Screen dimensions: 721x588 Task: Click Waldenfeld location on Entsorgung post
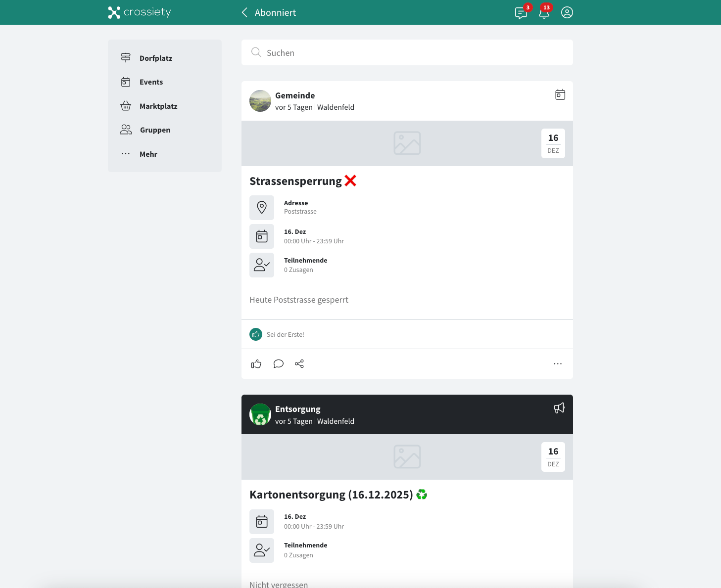pos(336,421)
